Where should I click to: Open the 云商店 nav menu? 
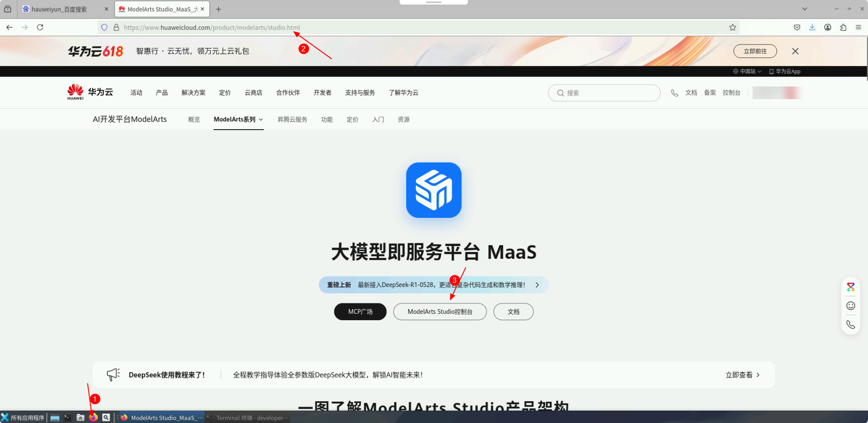(253, 93)
